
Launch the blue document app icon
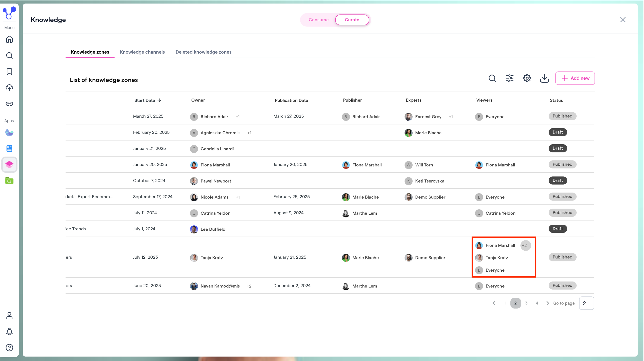[x=9, y=149]
